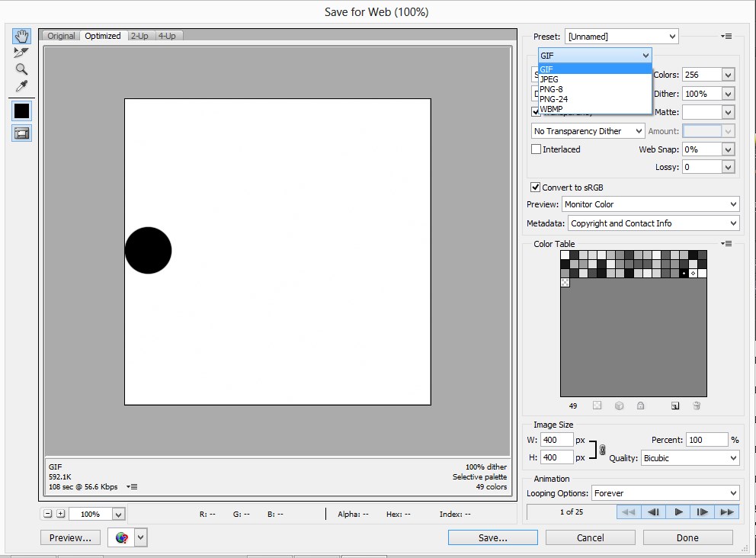Viewport: 756px width, 558px height.
Task: Open the Lossy dropdown arrow
Action: pyautogui.click(x=728, y=167)
